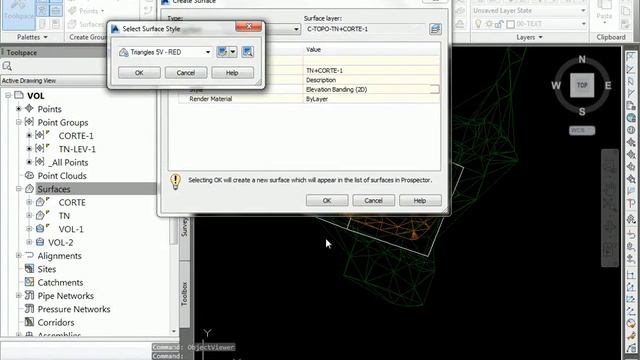640x360 pixels.
Task: Select the CORTE-1 point group
Action: pyautogui.click(x=76, y=136)
